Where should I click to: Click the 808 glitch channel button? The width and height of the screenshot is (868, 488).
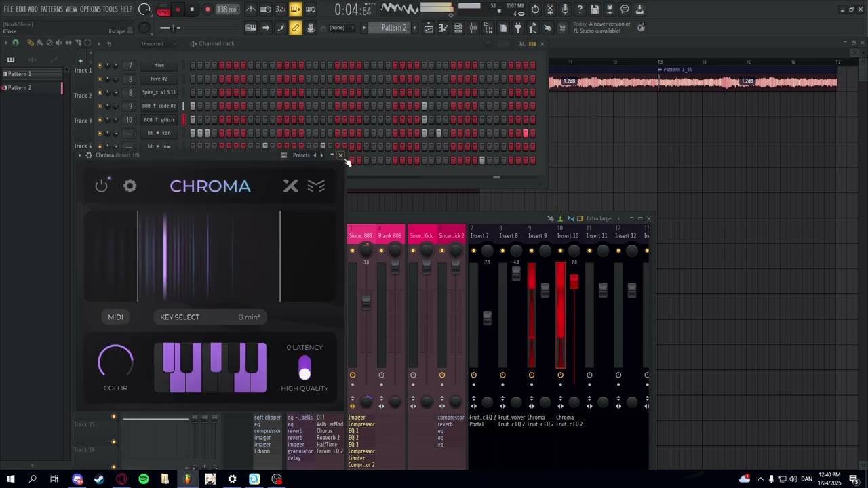pos(159,119)
